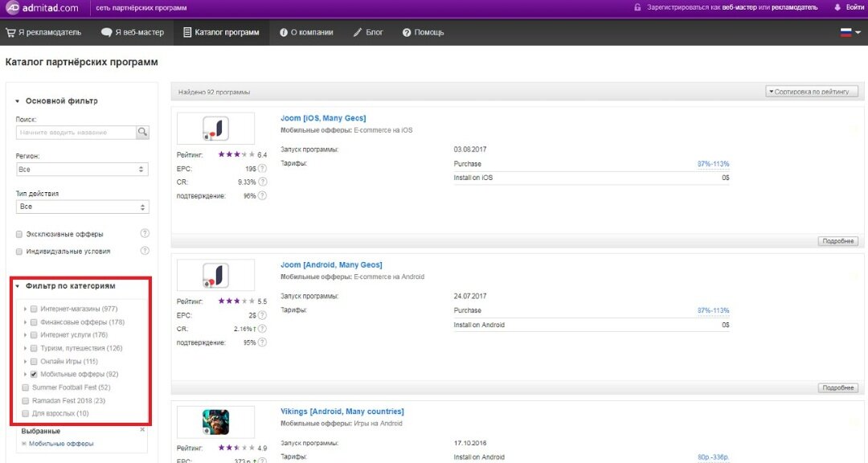This screenshot has height=463, width=868.
Task: Click Подробнее for Joom Android
Action: (838, 387)
